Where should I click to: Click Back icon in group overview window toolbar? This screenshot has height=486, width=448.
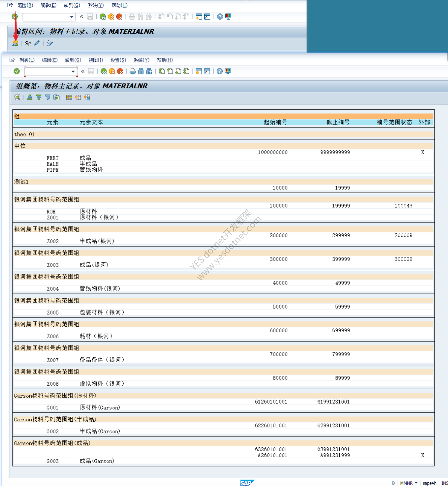104,71
